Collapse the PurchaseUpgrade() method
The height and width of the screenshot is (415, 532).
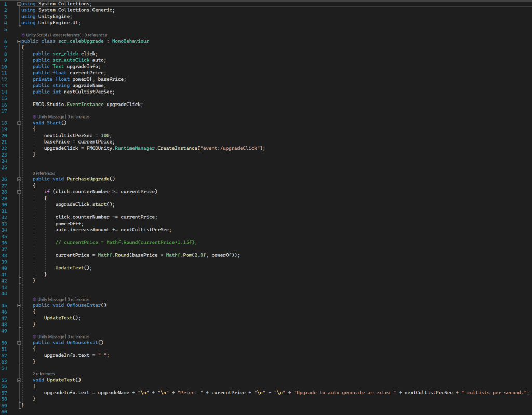pyautogui.click(x=19, y=179)
